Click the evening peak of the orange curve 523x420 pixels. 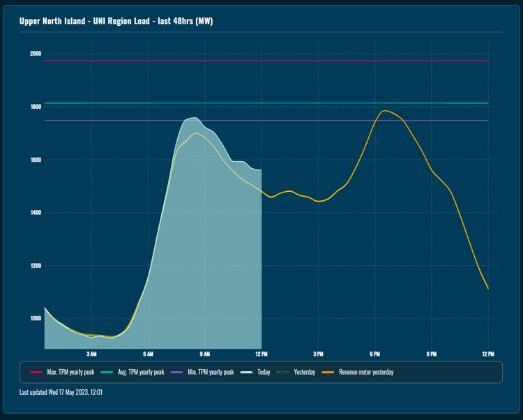tap(385, 111)
